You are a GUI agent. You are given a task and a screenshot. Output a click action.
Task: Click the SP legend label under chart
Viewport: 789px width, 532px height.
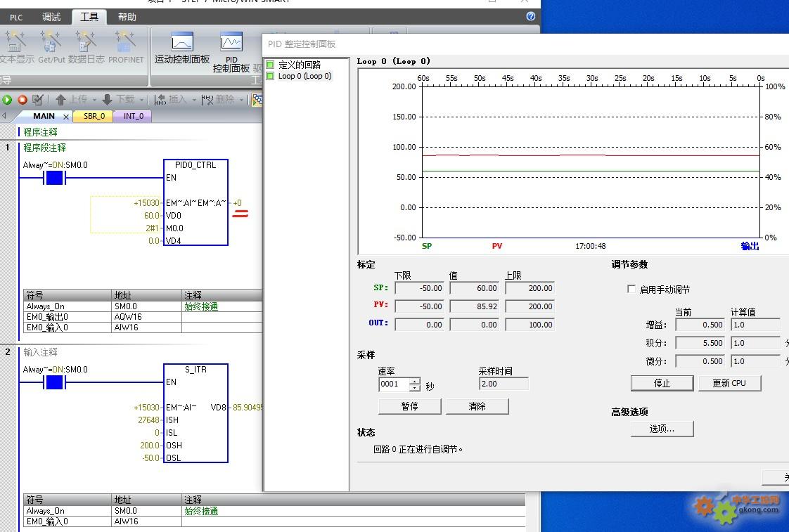click(x=427, y=246)
